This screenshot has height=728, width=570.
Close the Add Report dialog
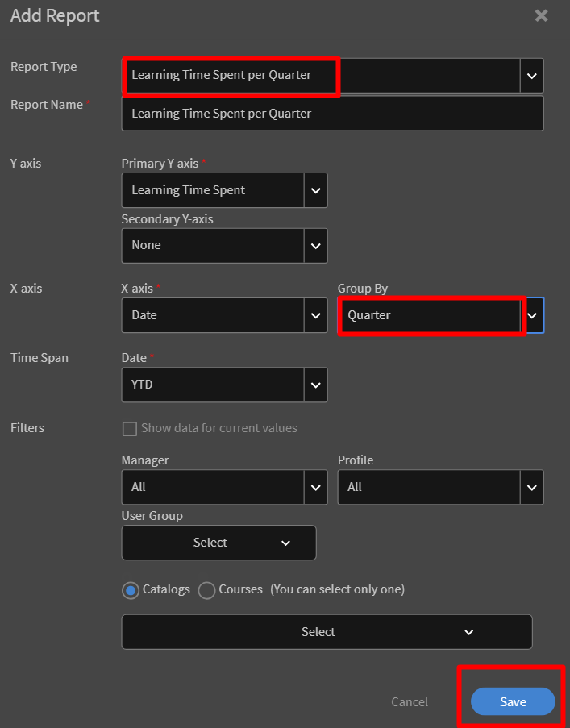[x=541, y=15]
